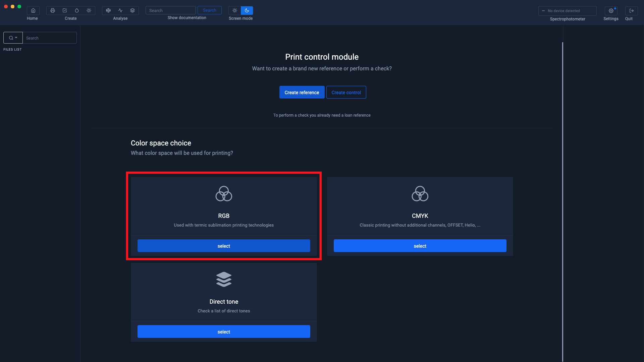
Task: Click the CMYK overlapping circles icon
Action: [420, 194]
